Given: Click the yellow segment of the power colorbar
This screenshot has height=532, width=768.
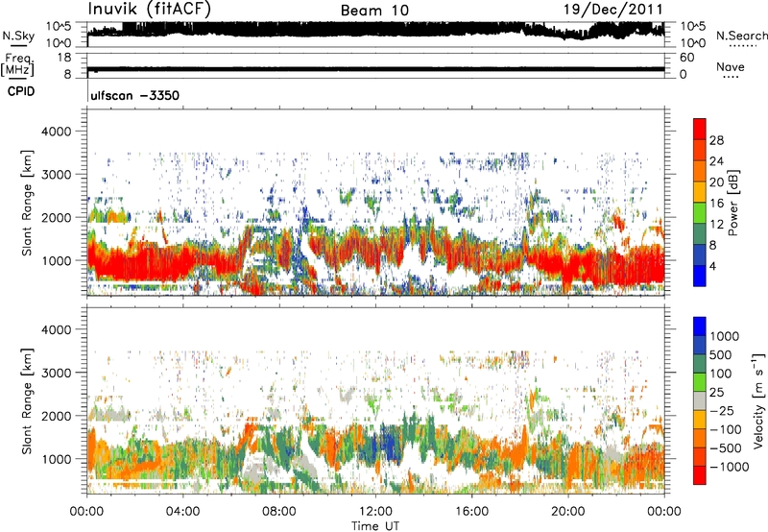Looking at the screenshot, I should (700, 192).
